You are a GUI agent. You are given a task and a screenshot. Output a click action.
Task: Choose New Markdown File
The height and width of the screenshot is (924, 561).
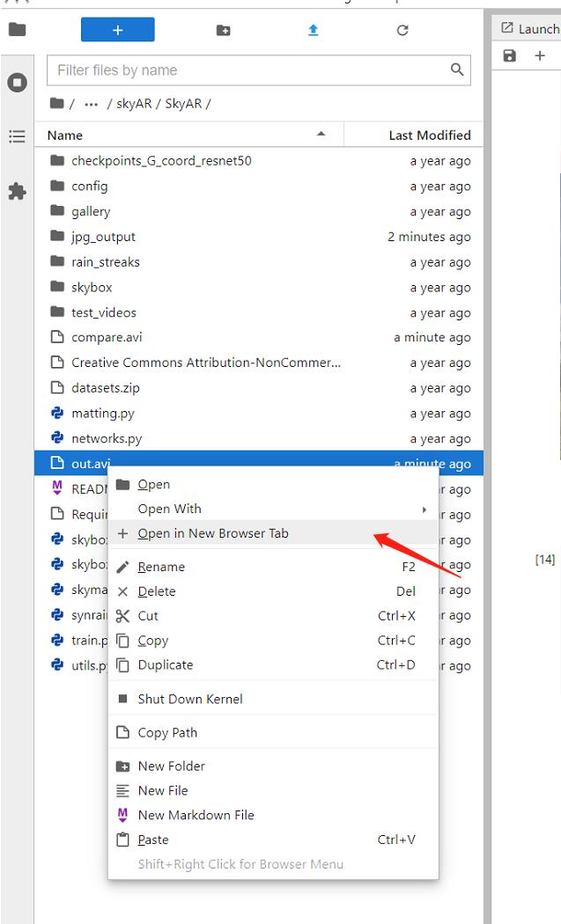tap(273, 816)
